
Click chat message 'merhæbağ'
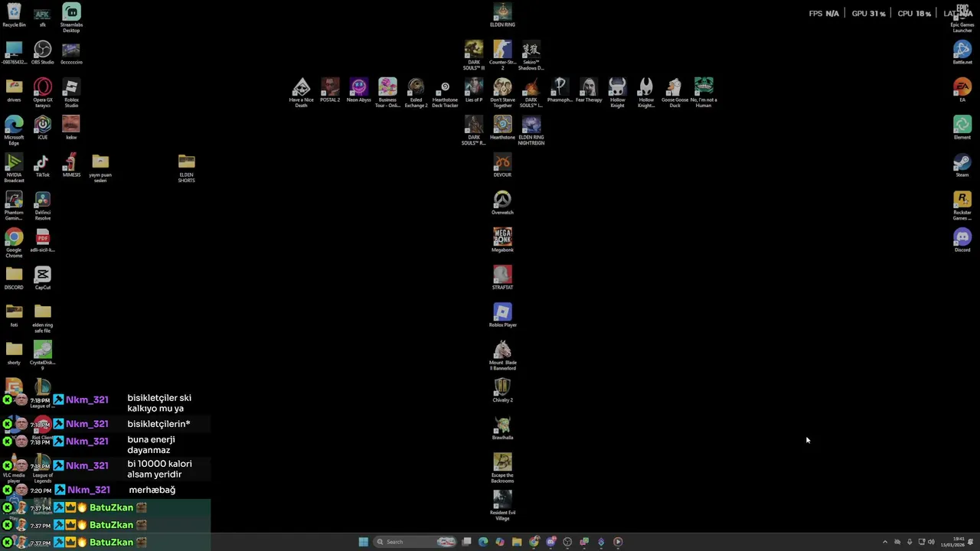click(x=152, y=490)
